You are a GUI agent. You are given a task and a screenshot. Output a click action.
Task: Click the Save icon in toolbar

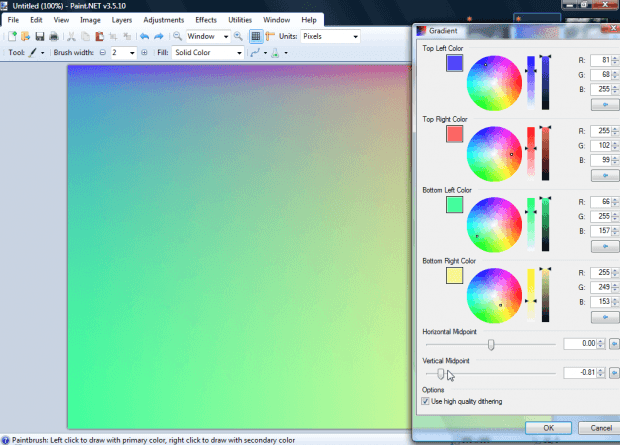pyautogui.click(x=40, y=36)
